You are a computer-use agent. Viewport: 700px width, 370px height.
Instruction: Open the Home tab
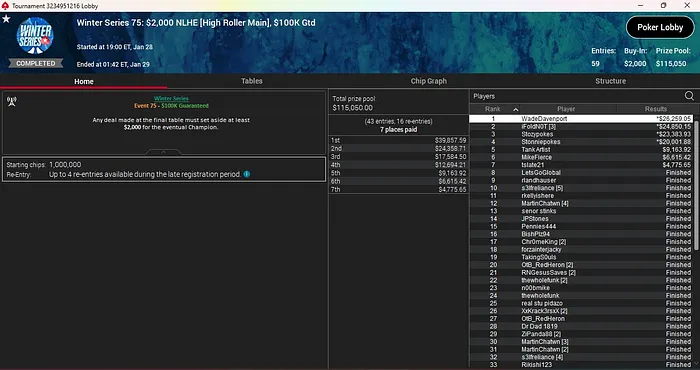tap(84, 81)
